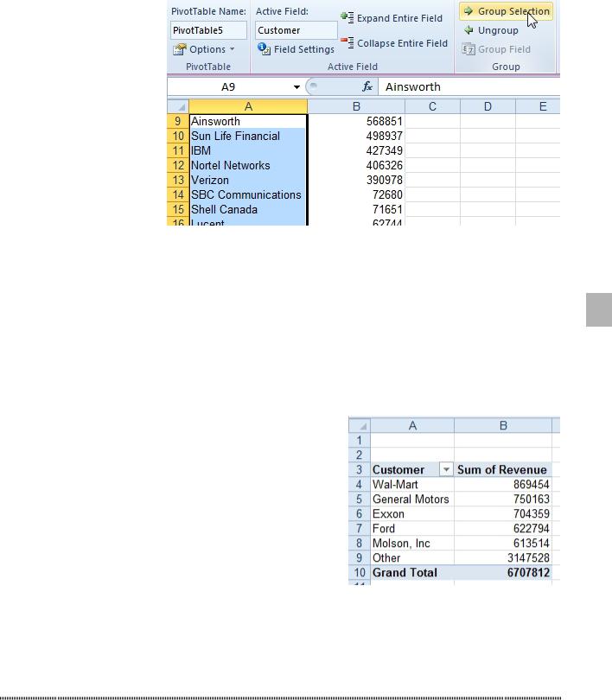Viewport: 612px width, 700px height.
Task: Click the select-all corner of lower sheet
Action: tap(360, 425)
